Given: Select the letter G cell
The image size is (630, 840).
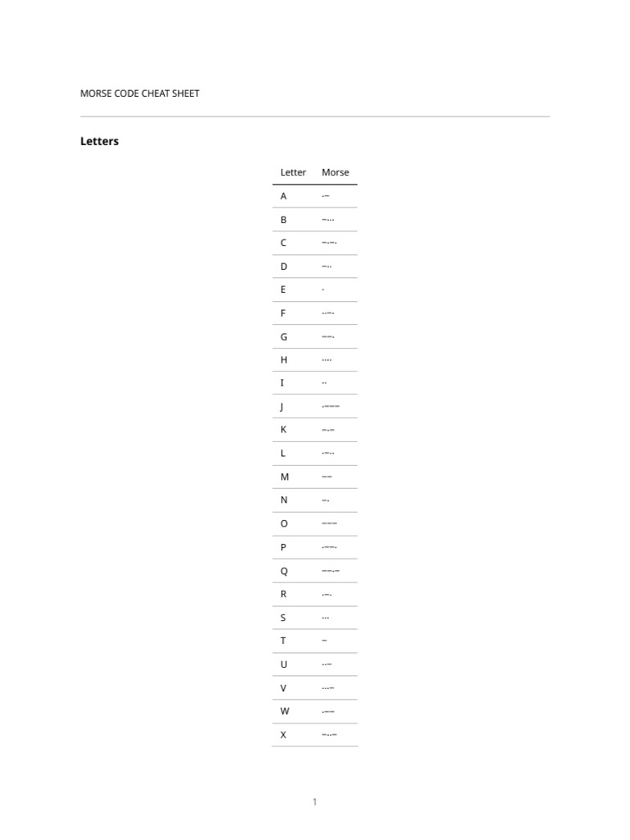Looking at the screenshot, I should (284, 336).
